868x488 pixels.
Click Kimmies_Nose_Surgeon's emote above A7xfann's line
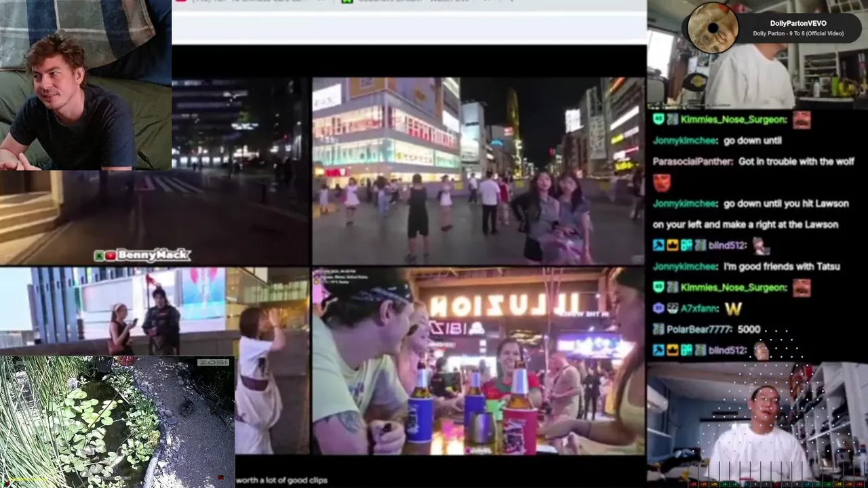pos(802,287)
